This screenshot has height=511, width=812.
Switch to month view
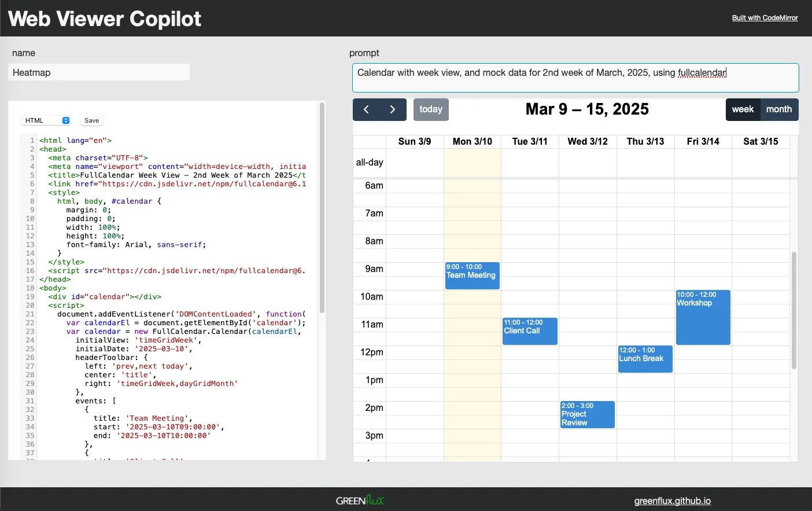point(778,109)
